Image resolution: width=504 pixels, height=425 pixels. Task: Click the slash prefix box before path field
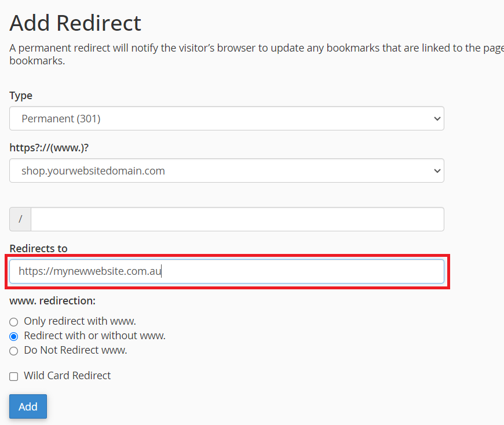20,219
